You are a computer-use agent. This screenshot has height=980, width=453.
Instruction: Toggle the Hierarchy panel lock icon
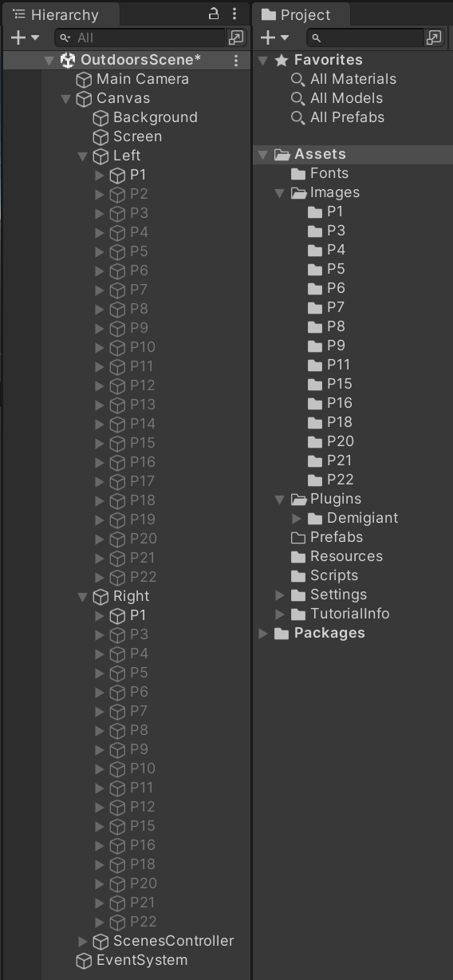click(x=214, y=14)
